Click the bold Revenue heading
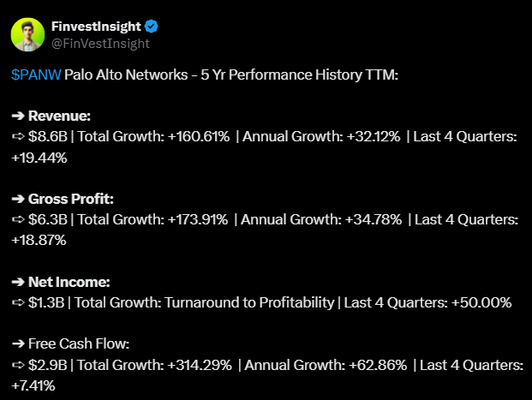Image resolution: width=532 pixels, height=400 pixels. (x=59, y=116)
